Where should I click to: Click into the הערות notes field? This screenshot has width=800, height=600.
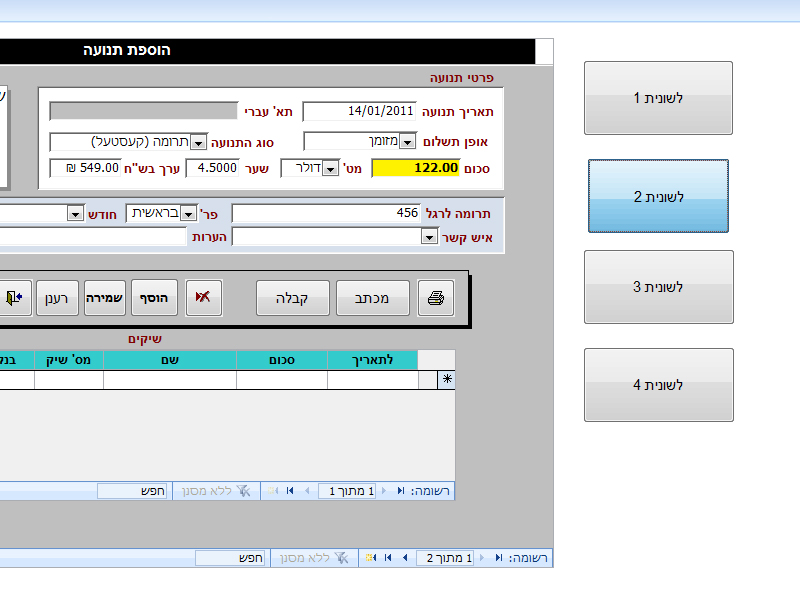(x=92, y=237)
